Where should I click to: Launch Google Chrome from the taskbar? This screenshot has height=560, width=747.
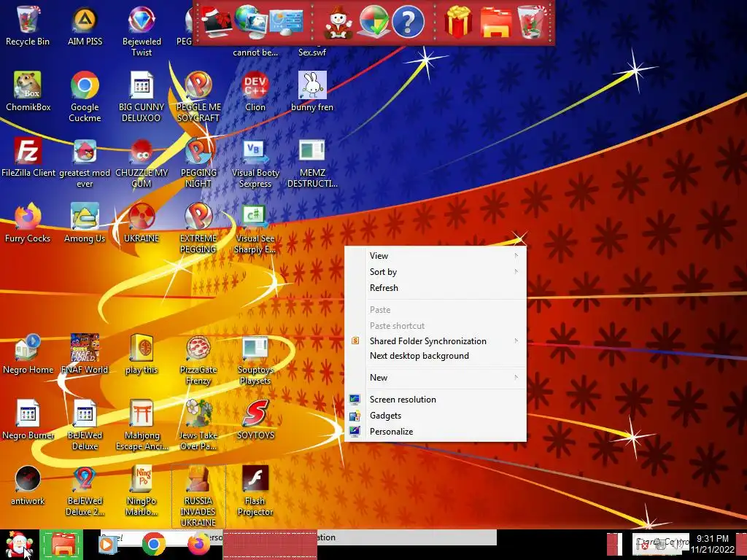tap(153, 544)
